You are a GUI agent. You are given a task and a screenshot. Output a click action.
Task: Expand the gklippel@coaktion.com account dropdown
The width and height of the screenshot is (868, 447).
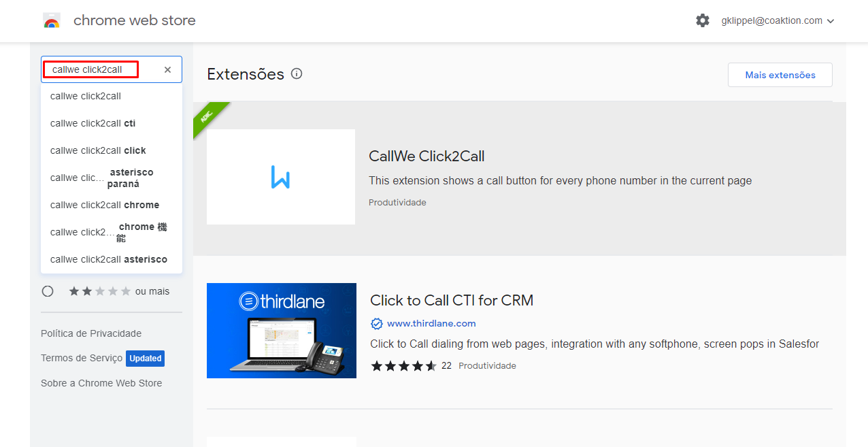[x=778, y=20]
